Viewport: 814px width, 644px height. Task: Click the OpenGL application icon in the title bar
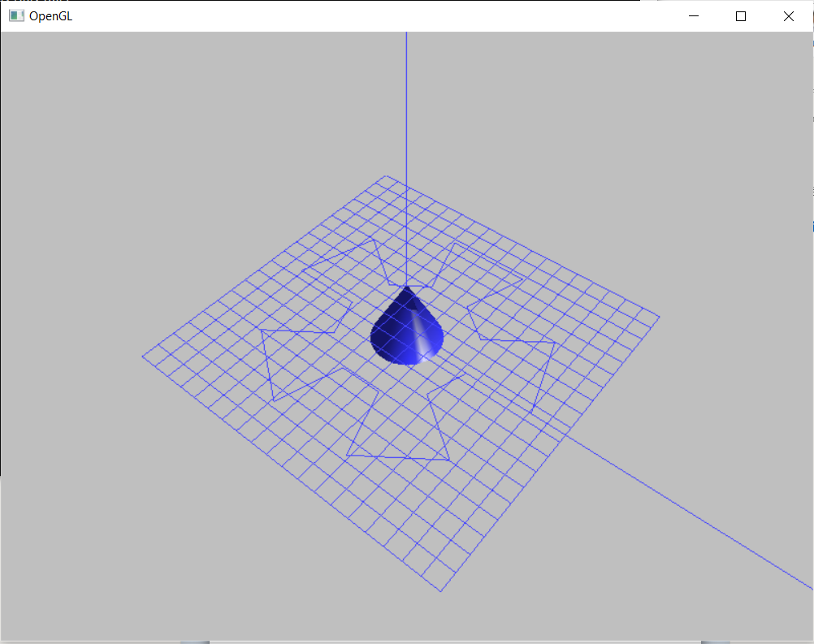coord(15,15)
